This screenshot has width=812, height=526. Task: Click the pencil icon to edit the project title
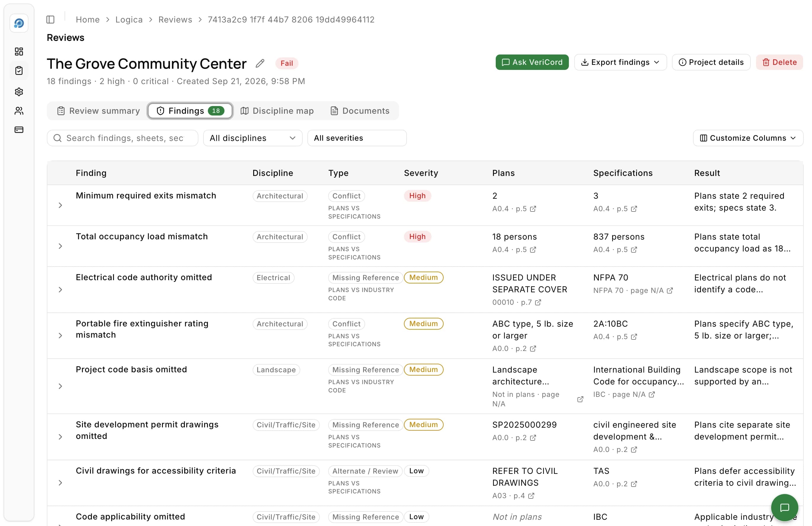click(x=260, y=63)
